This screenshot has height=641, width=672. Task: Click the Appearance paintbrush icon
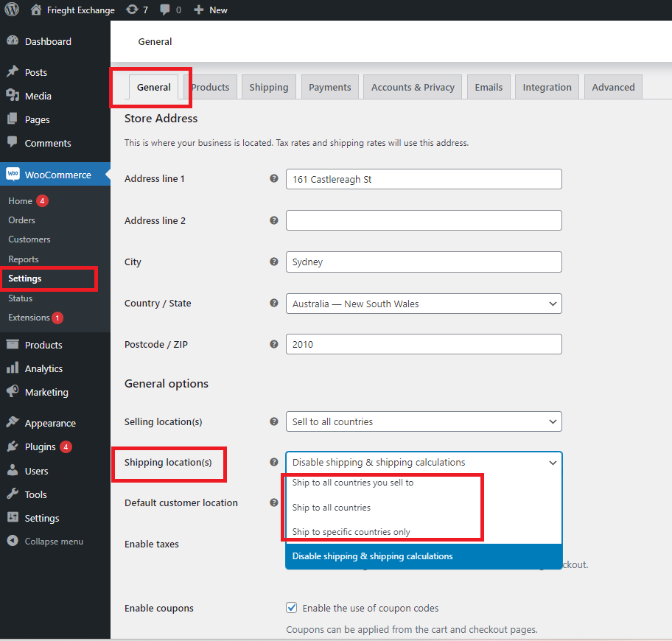click(13, 422)
